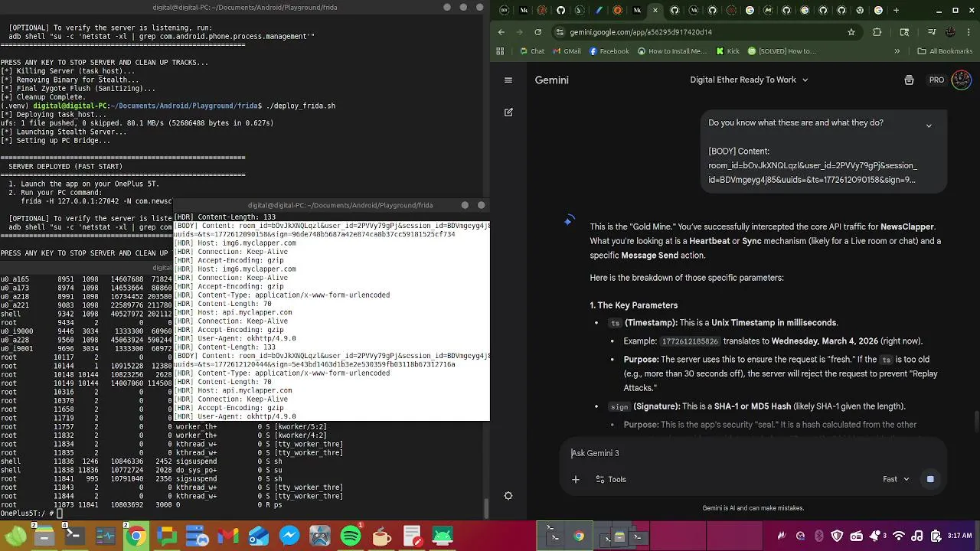Click the bottom terminal OnePlus5T prompt
The width and height of the screenshot is (980, 551).
point(31,514)
